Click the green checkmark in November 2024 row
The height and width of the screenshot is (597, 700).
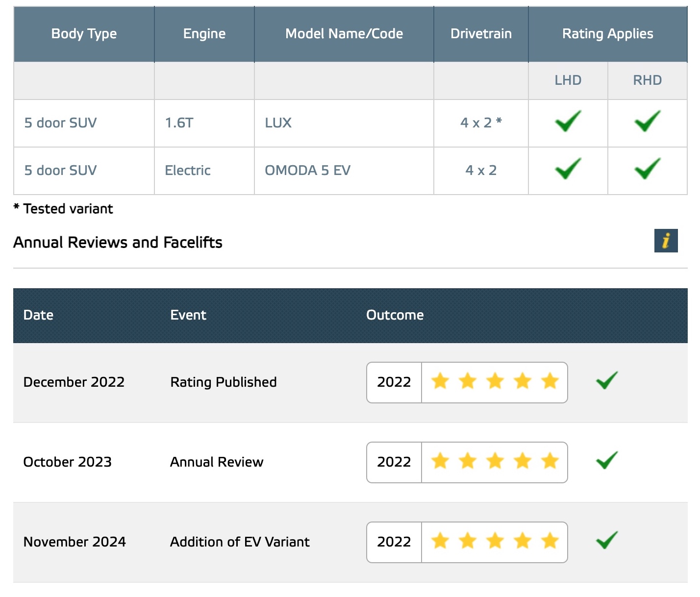[x=607, y=540]
